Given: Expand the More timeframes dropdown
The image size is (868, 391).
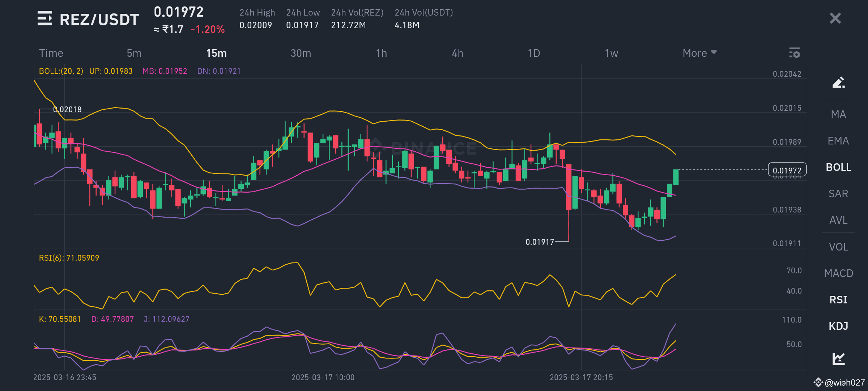Looking at the screenshot, I should 699,53.
